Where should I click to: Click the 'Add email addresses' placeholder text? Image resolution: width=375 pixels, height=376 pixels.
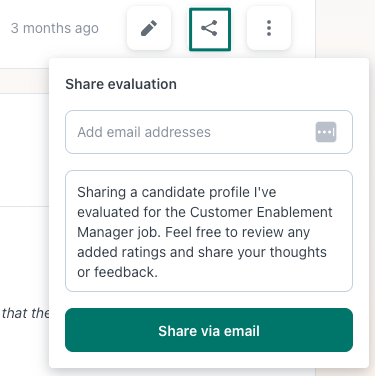point(144,132)
